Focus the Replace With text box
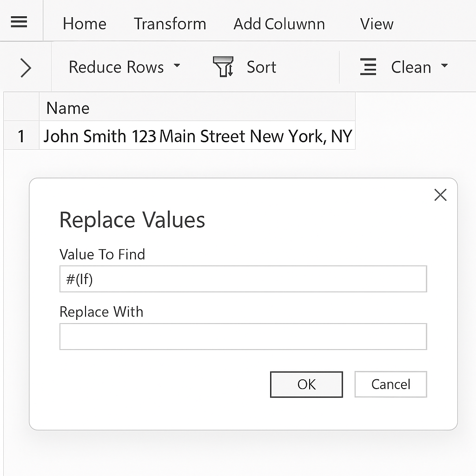 point(243,337)
